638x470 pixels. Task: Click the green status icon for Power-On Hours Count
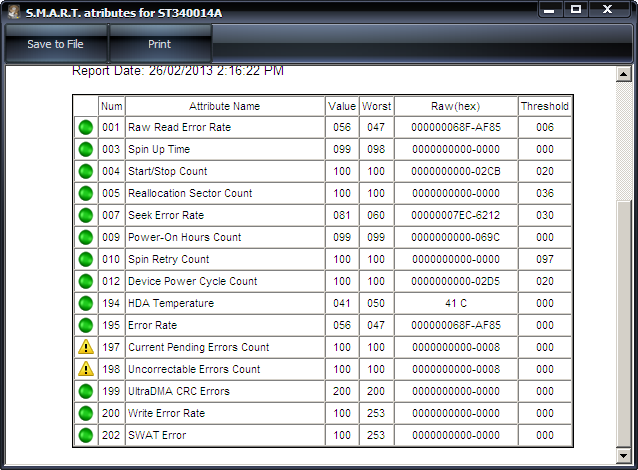(x=86, y=237)
